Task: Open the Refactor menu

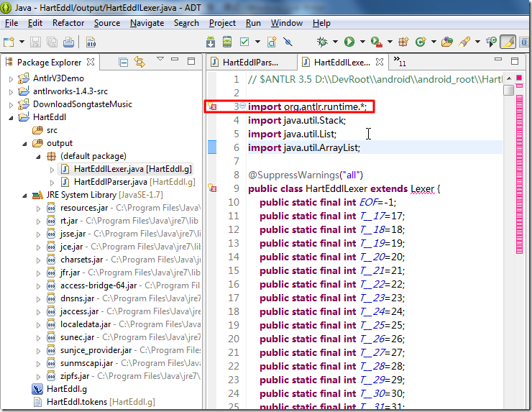Action: (x=68, y=23)
